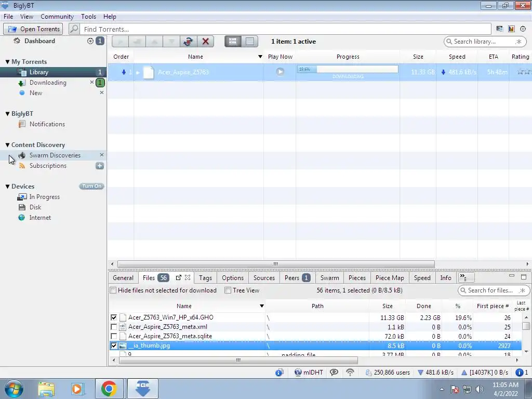
Task: Open the Dashboard sidebar item
Action: [x=39, y=41]
